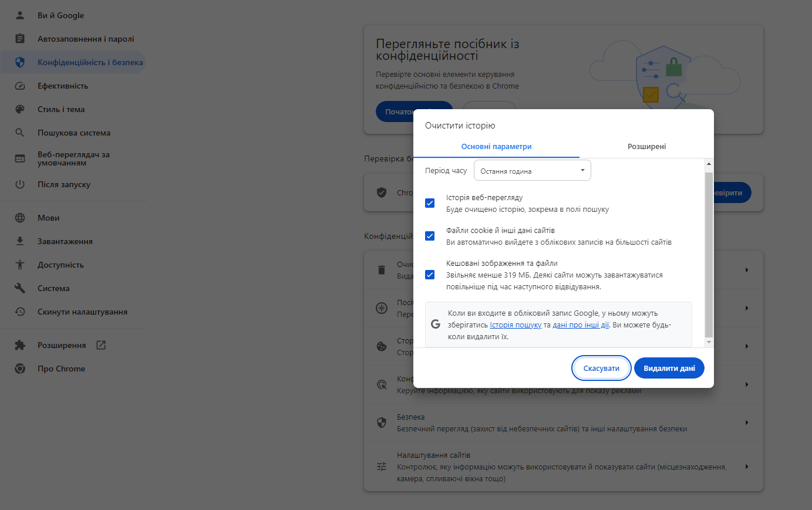This screenshot has height=510, width=812.
Task: Click the Стиль і тема palette icon
Action: coord(19,109)
